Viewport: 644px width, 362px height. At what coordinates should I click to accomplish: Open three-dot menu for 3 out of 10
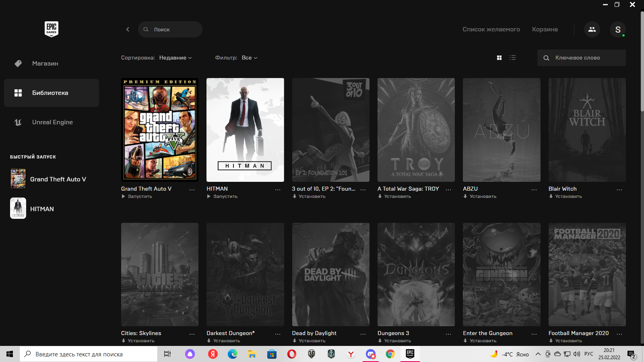pyautogui.click(x=363, y=189)
